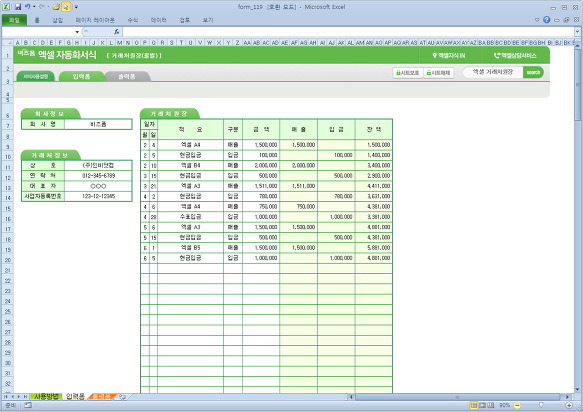Expand the formula bar with the chevron

point(577,32)
